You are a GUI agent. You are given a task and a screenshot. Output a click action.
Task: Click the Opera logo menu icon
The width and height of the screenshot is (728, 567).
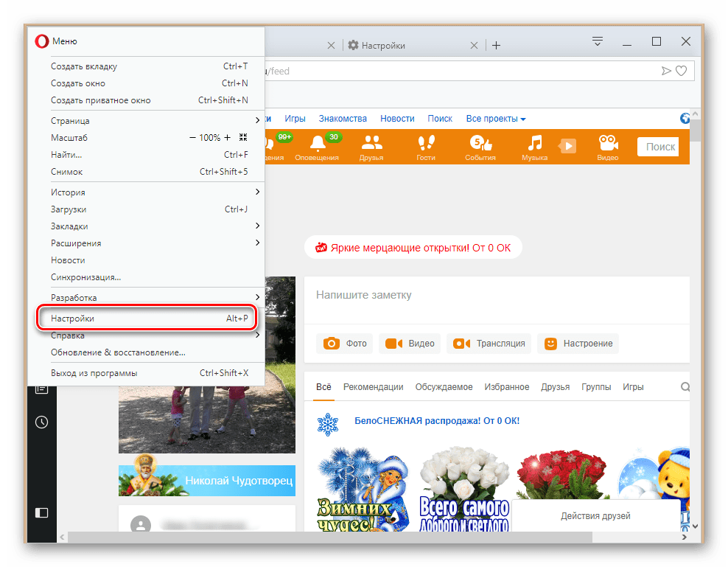[x=42, y=41]
